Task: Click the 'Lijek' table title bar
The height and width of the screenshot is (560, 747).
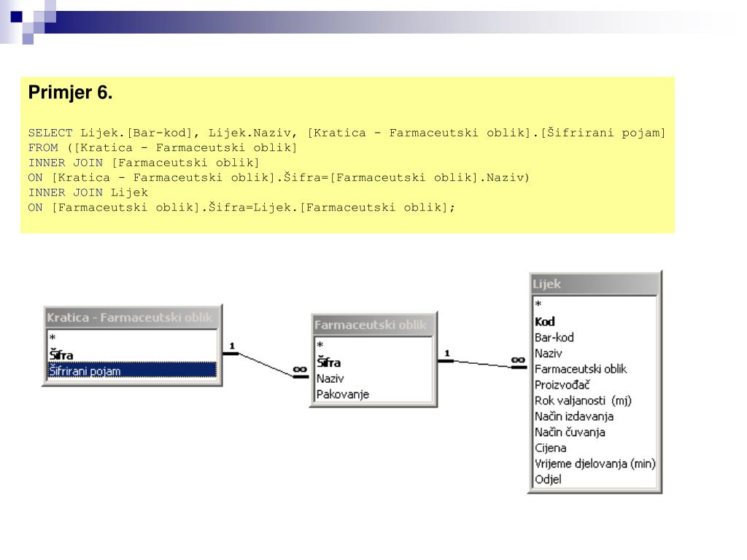Action: coord(595,284)
